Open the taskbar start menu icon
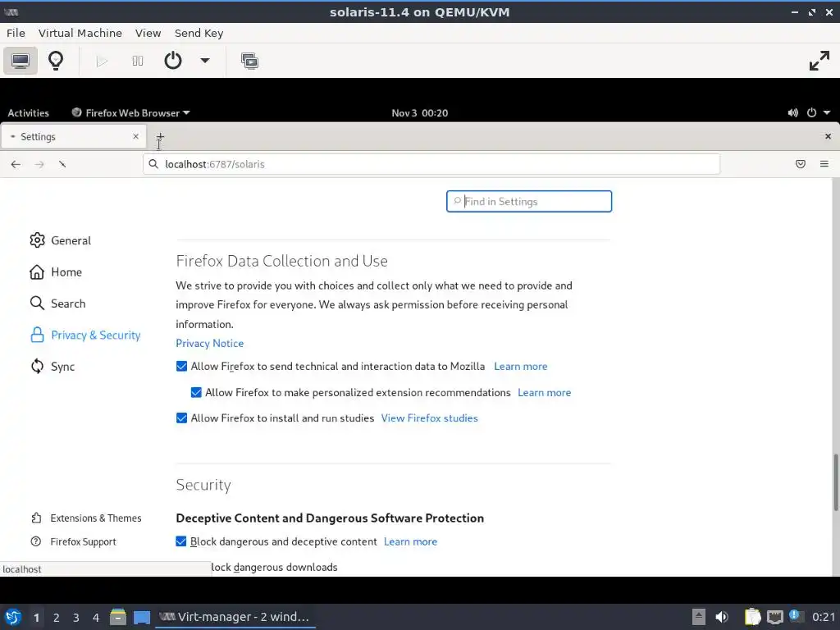 pos(12,617)
